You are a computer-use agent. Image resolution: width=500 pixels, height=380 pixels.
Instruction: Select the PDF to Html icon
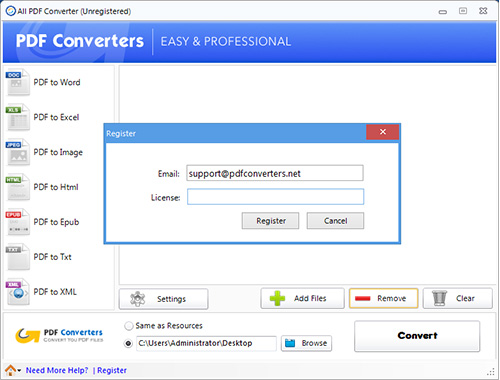pyautogui.click(x=18, y=187)
